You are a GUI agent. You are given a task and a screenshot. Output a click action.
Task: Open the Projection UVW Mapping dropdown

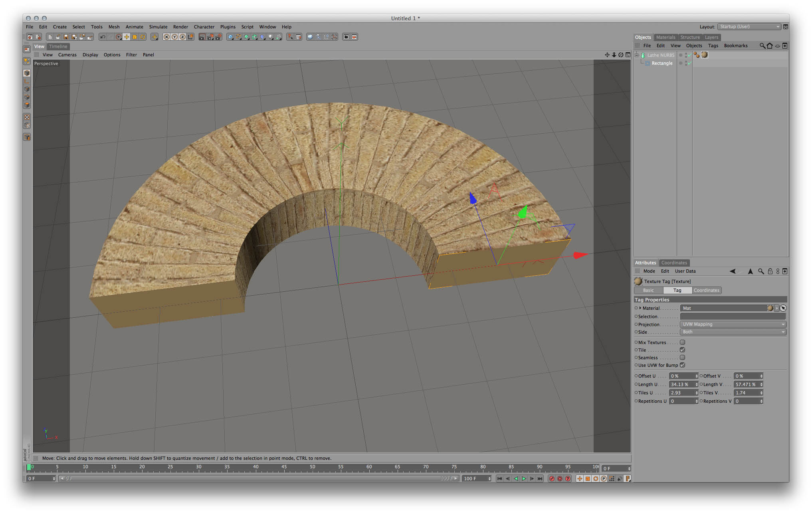733,324
